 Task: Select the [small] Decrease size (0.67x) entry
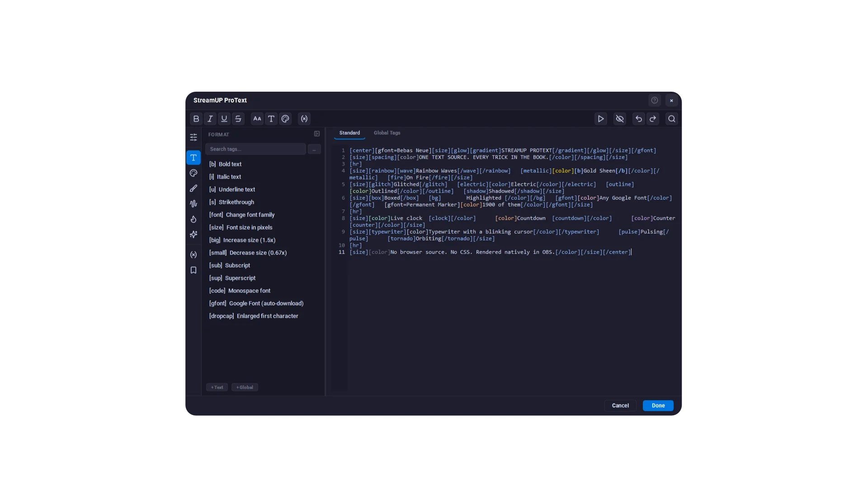point(262,253)
